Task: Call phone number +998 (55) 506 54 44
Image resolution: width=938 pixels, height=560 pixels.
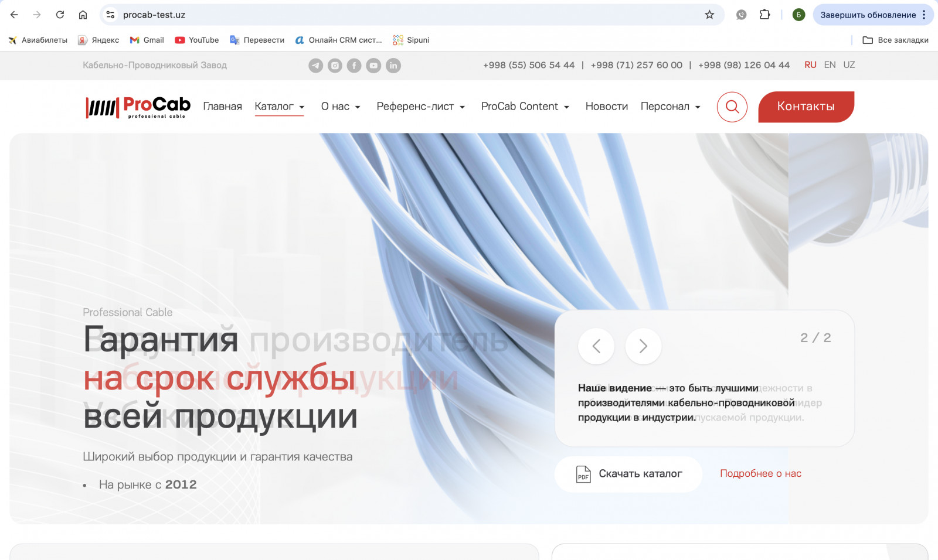Action: [529, 65]
